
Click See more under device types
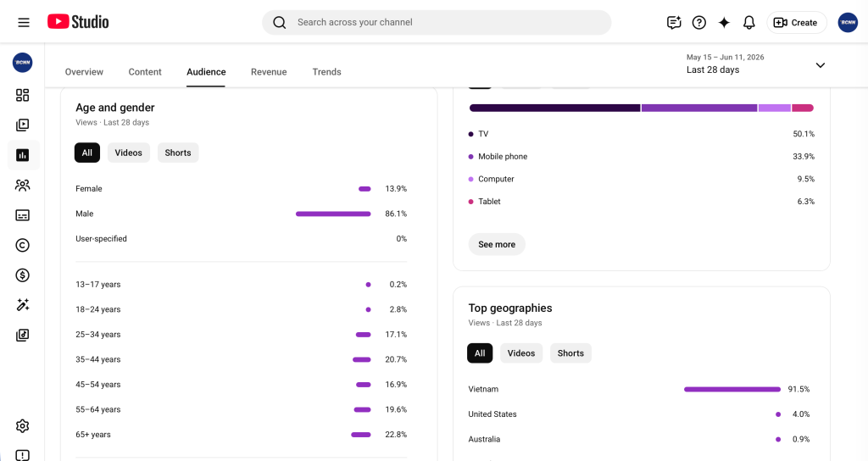(497, 244)
